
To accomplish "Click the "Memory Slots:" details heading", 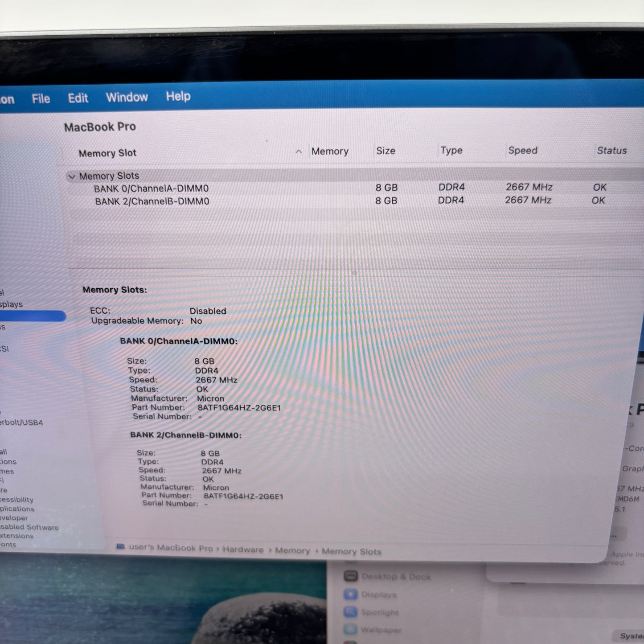I will pyautogui.click(x=115, y=290).
